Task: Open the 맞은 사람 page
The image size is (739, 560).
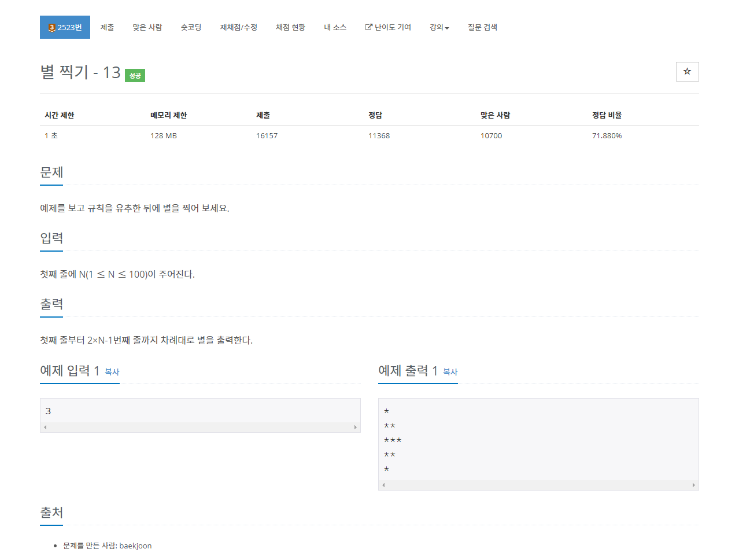Action: (x=147, y=27)
